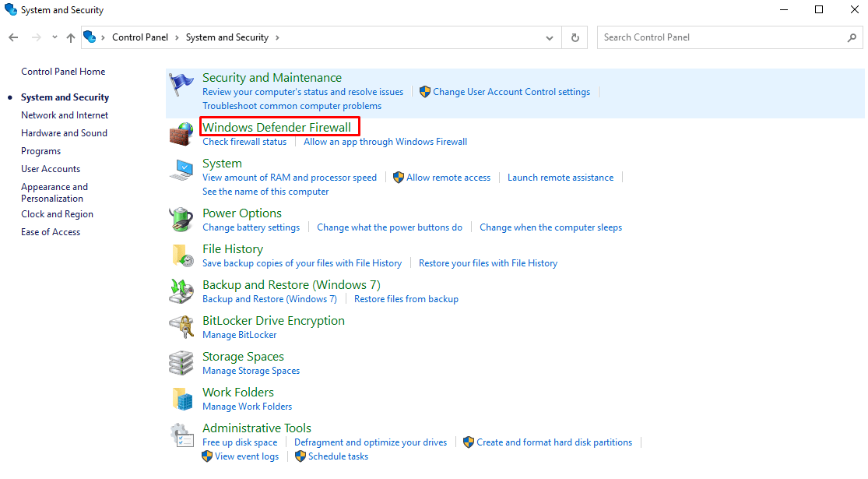The width and height of the screenshot is (868, 479).
Task: Click the File History drawer icon
Action: pos(181,255)
